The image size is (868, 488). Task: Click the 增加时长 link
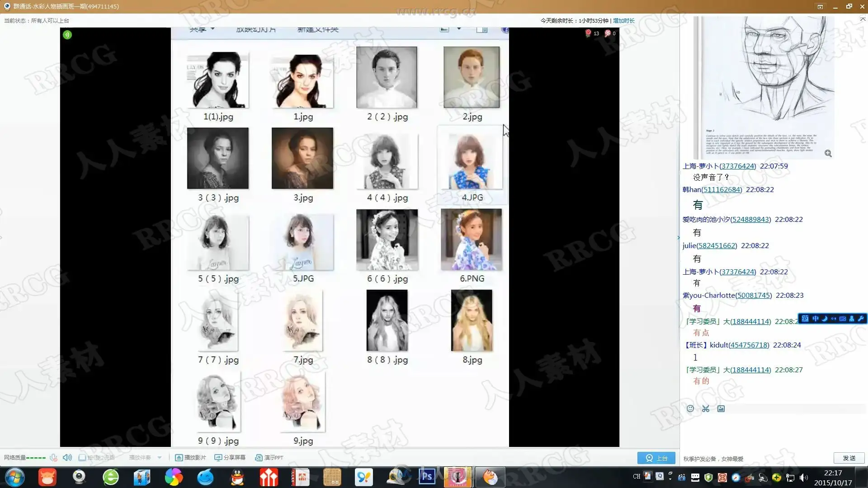(623, 20)
